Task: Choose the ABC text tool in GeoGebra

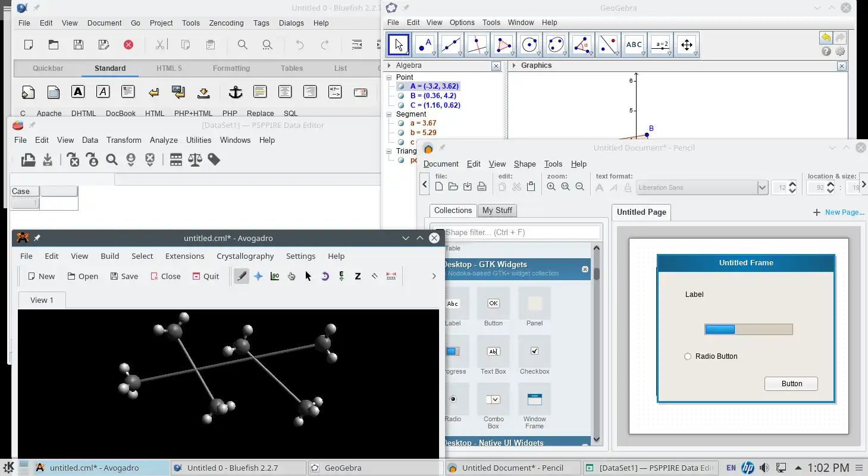Action: [634, 45]
